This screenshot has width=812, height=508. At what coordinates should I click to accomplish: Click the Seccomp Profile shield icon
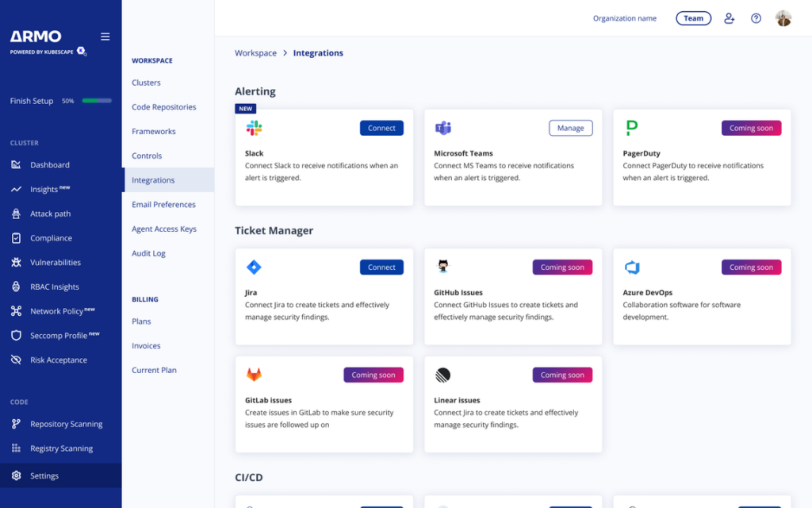16,336
